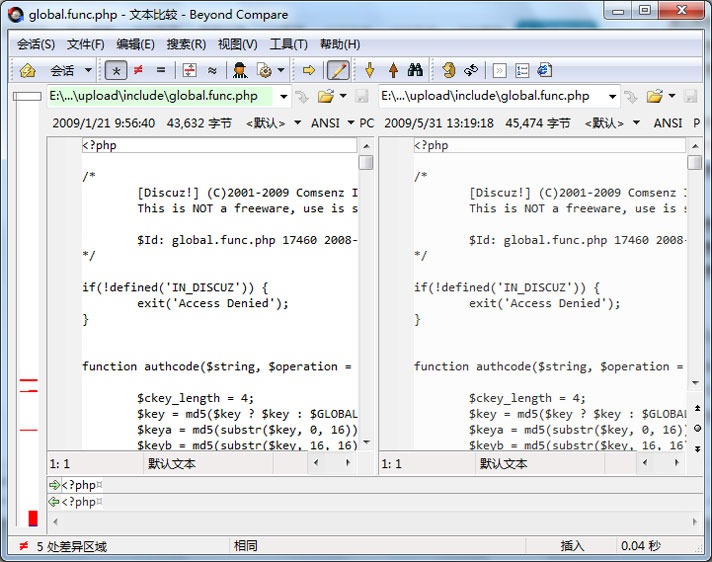Click right file path input field
The image size is (712, 562).
[492, 96]
